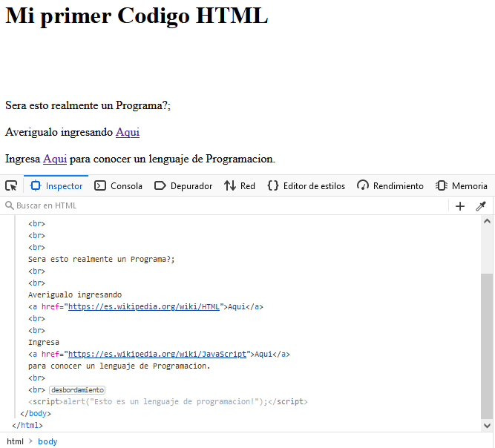The image size is (495, 448).
Task: Open the Memoria tab
Action: pos(461,186)
